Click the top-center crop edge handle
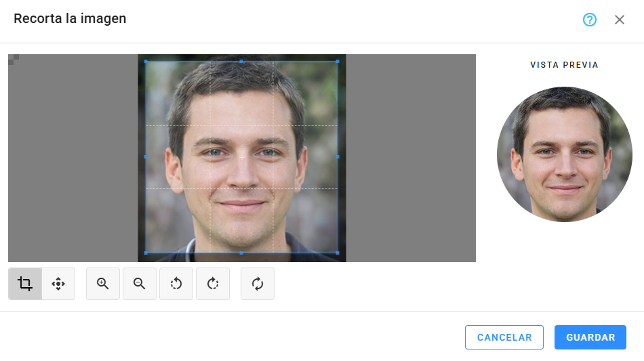The width and height of the screenshot is (644, 361). pyautogui.click(x=242, y=61)
